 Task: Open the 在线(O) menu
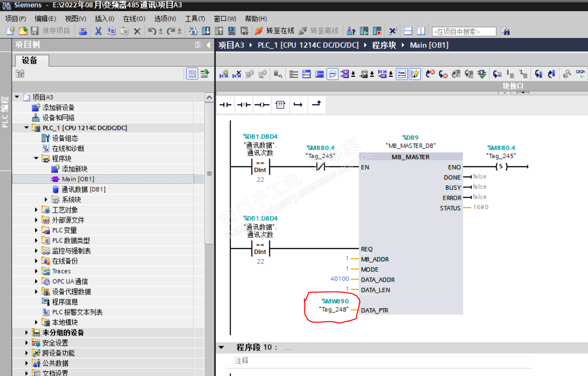[x=134, y=19]
